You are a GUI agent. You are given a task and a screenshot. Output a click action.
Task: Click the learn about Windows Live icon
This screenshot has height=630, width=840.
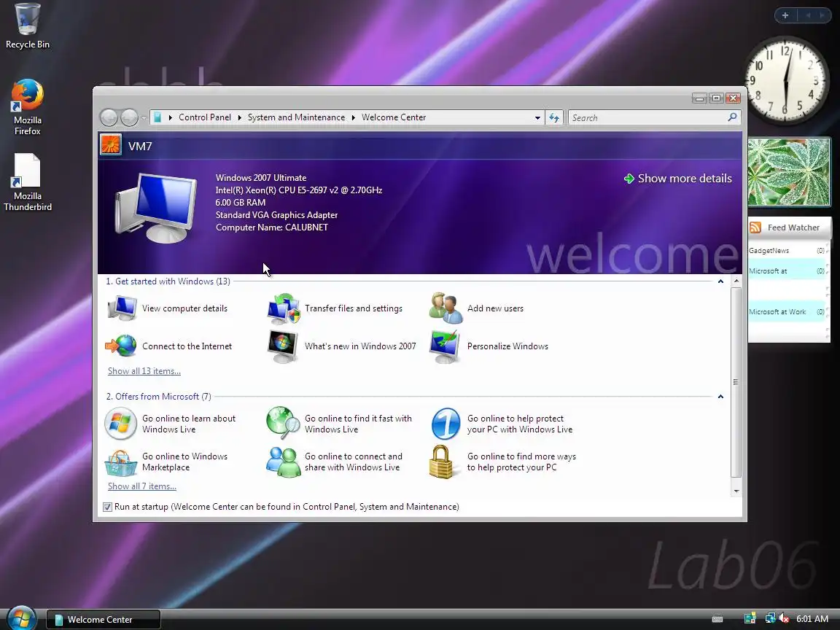point(120,424)
